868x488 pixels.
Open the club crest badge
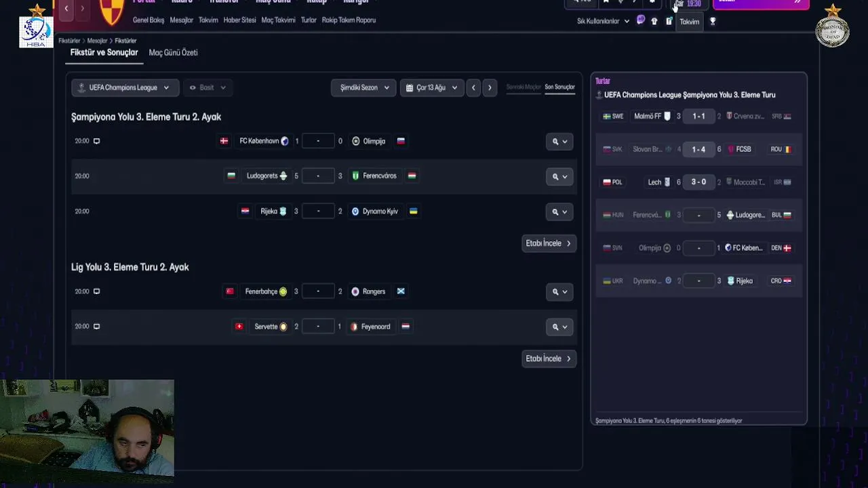pyautogui.click(x=111, y=12)
